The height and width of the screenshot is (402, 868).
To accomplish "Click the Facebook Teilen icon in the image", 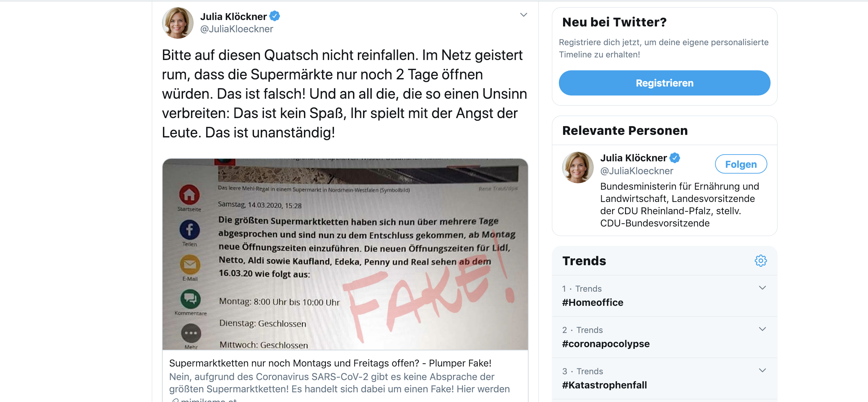I will click(x=189, y=230).
